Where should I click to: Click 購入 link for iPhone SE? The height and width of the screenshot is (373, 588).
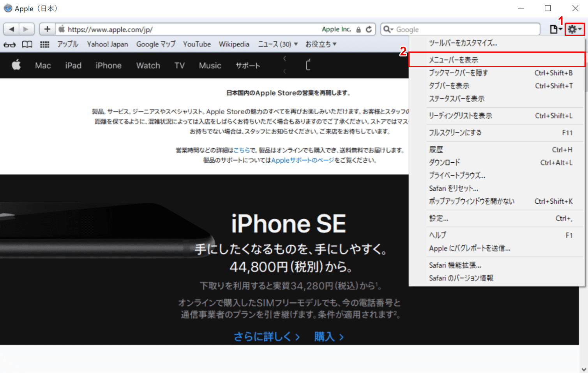point(329,336)
